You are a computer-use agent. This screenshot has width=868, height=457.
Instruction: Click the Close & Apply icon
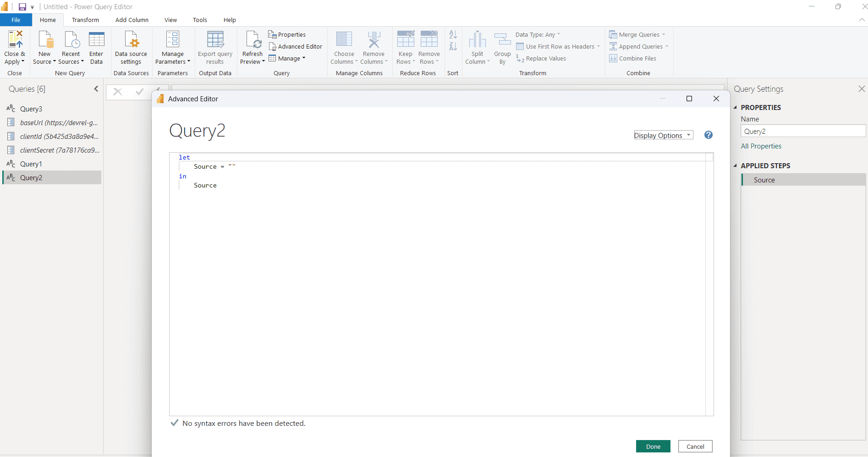click(x=15, y=39)
